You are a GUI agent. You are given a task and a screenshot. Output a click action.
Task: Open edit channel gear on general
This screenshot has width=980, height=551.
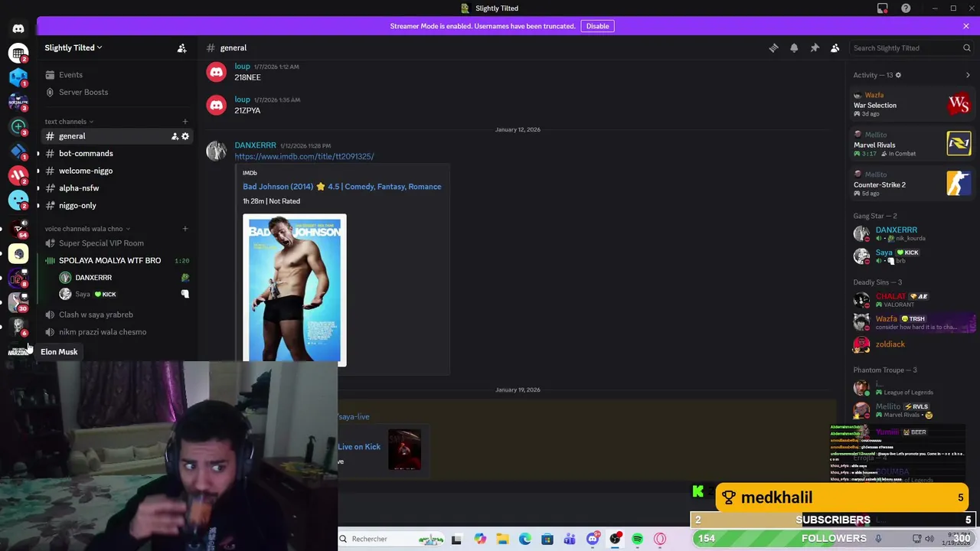coord(185,136)
